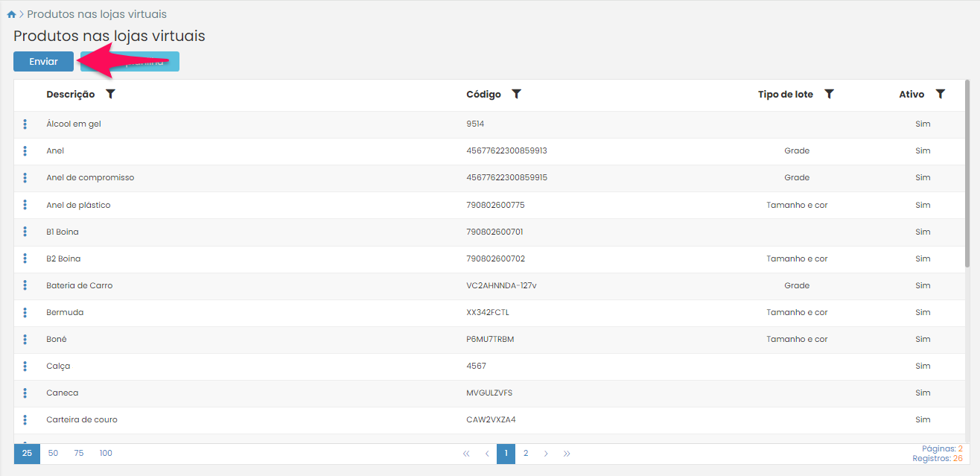Open the Tipo de lote filter

tap(829, 95)
